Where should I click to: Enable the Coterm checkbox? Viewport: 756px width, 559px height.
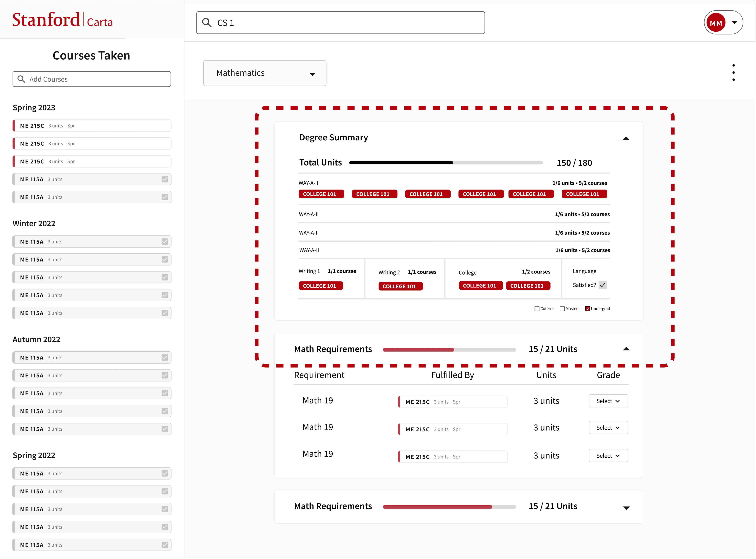[x=537, y=309]
